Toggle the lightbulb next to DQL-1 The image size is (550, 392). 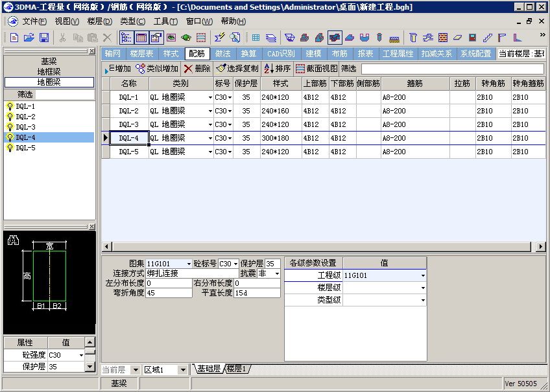point(10,106)
